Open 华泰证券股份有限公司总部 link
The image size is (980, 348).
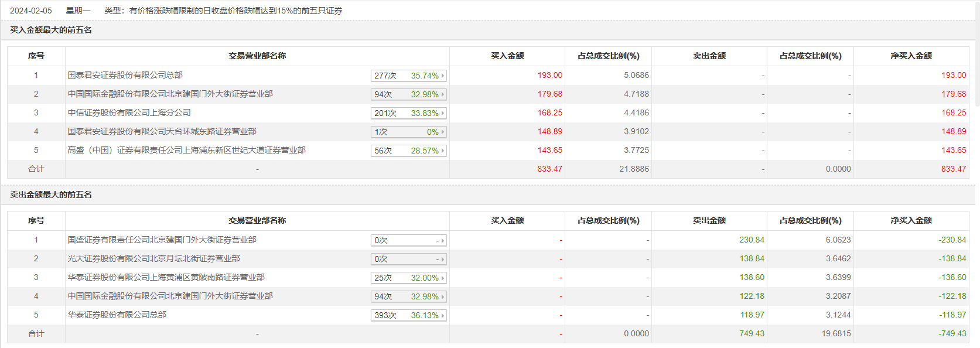[117, 315]
